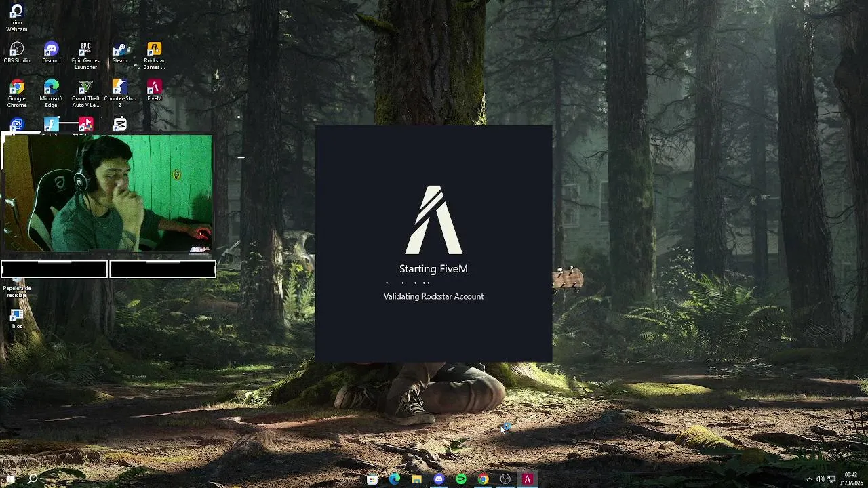Launch OBS Studio from the desktop
Screen dimensions: 868x488
point(17,53)
